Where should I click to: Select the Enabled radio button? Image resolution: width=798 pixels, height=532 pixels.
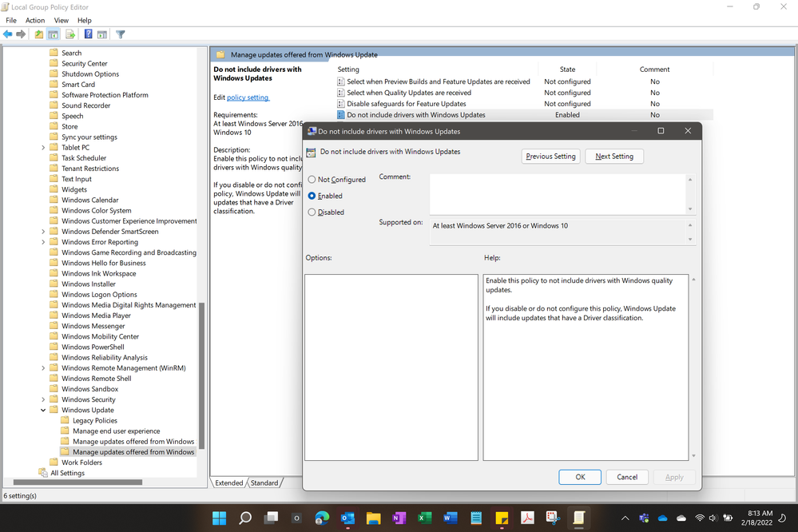(312, 196)
